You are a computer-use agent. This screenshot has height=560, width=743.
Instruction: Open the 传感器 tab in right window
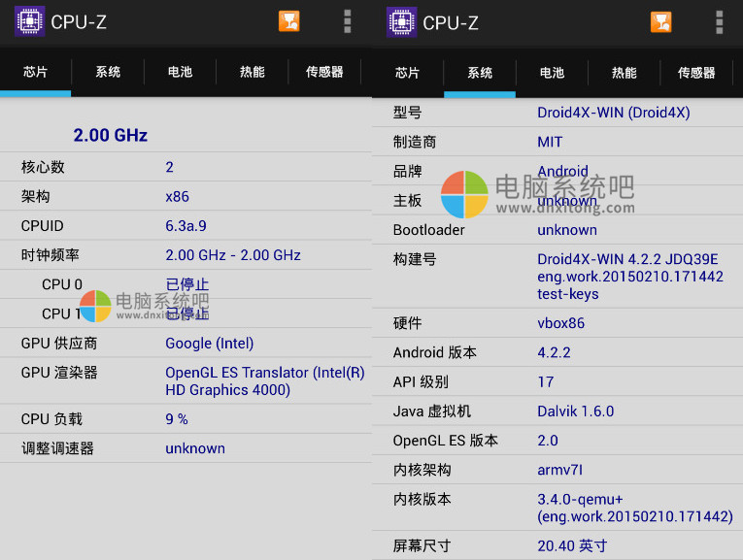[x=696, y=73]
